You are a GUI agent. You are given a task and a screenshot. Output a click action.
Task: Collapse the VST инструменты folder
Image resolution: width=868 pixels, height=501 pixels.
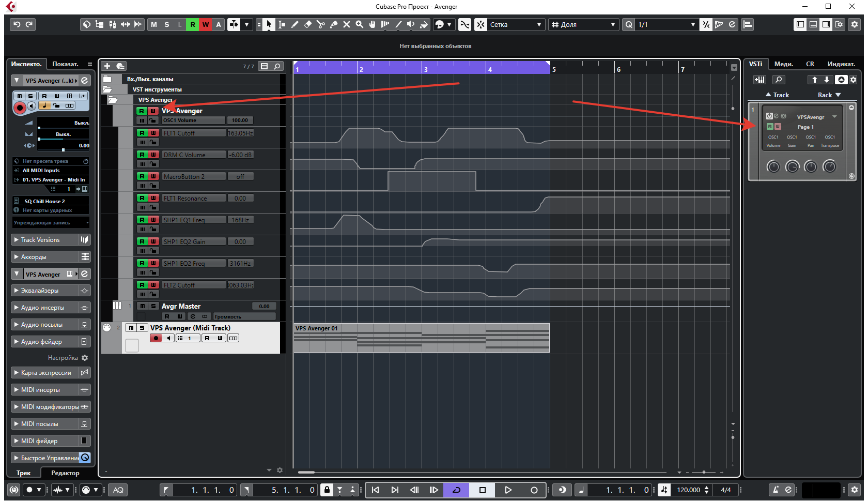107,89
